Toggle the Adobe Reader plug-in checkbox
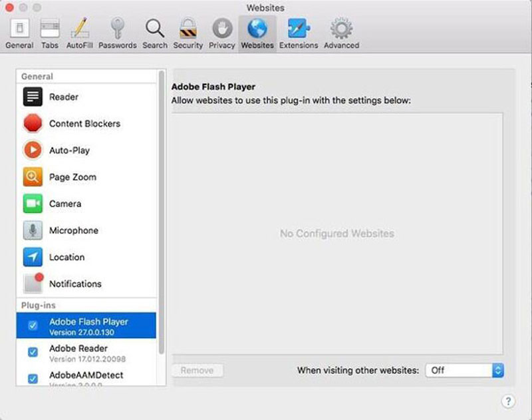Viewport: 532px width, 420px height. click(33, 353)
